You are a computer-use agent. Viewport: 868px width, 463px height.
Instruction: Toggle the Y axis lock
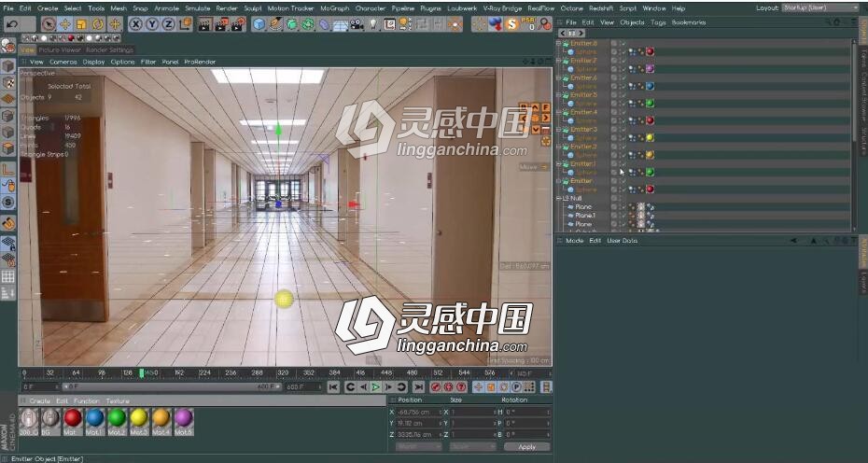[152, 24]
